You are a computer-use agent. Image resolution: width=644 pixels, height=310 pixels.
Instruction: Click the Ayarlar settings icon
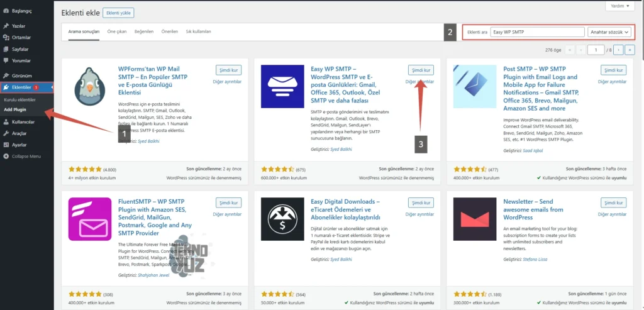click(x=6, y=145)
